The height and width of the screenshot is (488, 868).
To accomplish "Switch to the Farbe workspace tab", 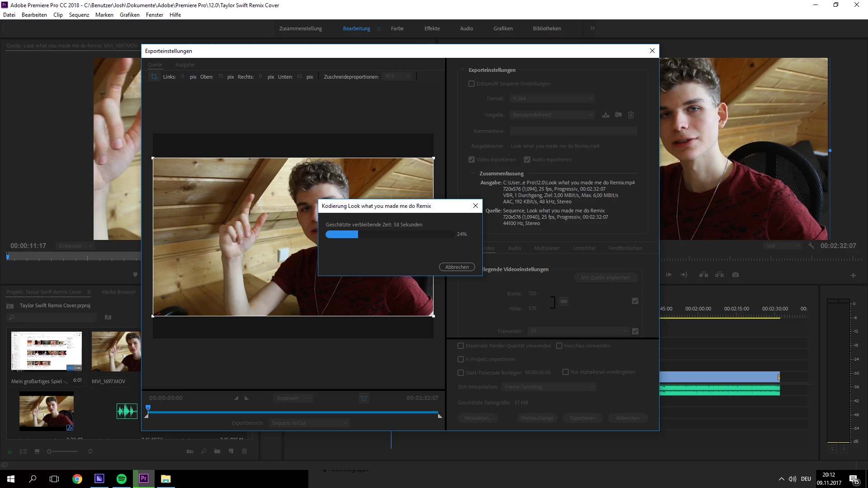I will [397, 28].
